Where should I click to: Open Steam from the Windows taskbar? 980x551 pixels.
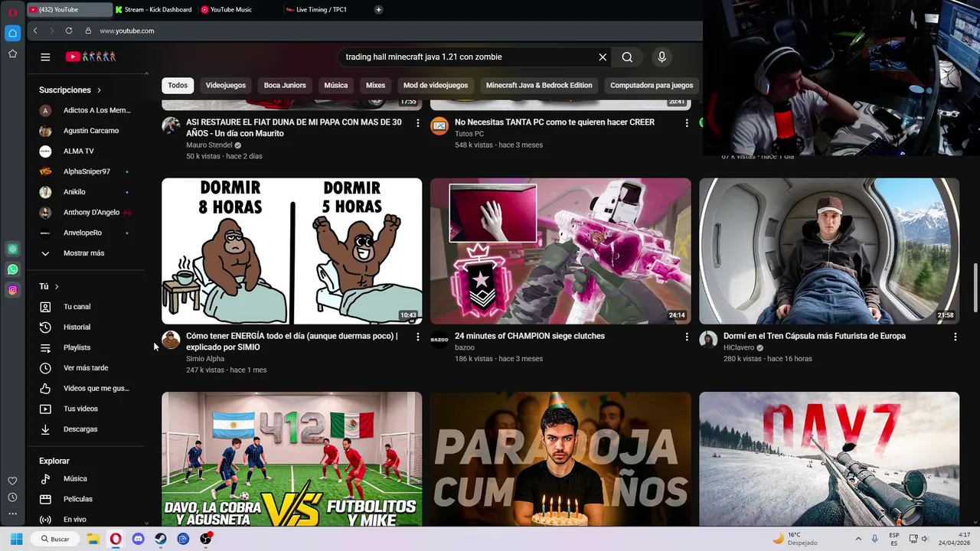[x=161, y=539]
